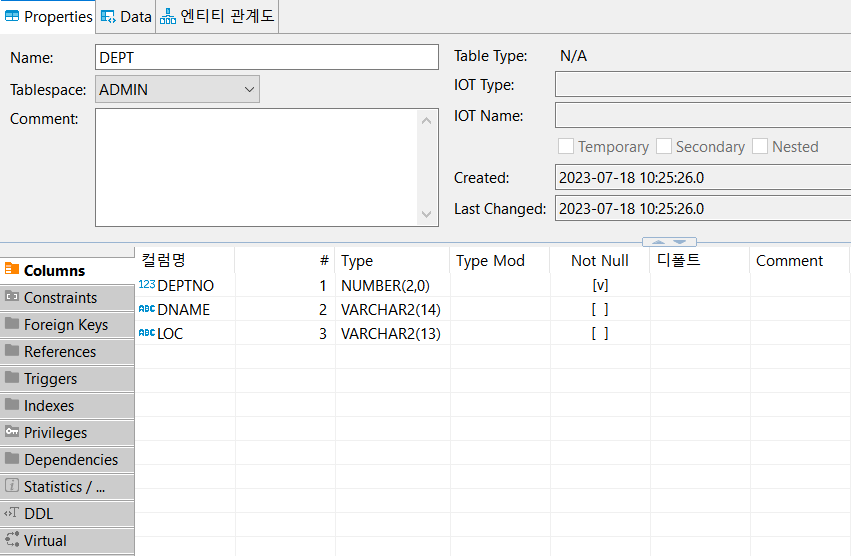Click the Privileges key icon

pyautogui.click(x=11, y=431)
